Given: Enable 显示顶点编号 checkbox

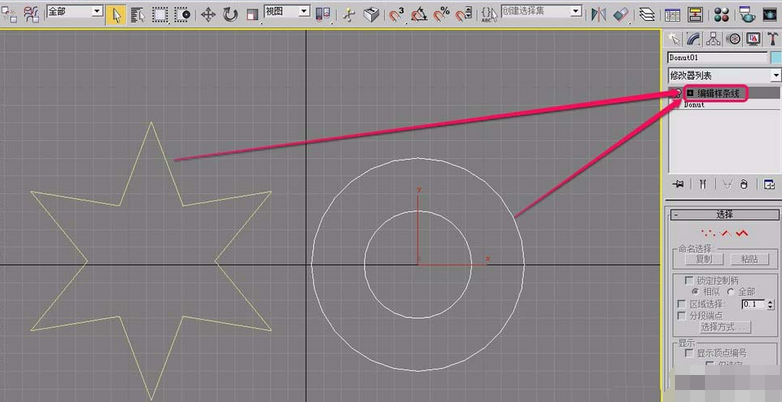Looking at the screenshot, I should pyautogui.click(x=689, y=353).
